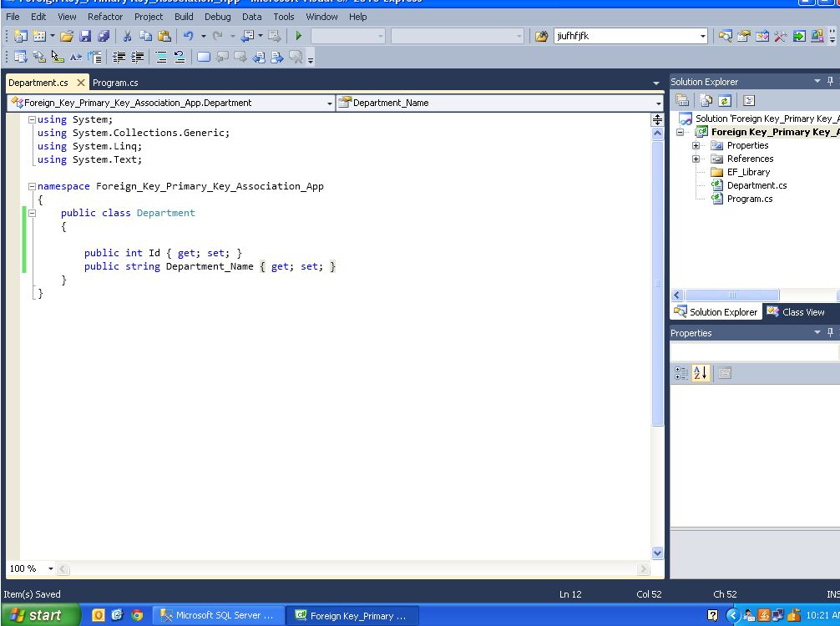Image resolution: width=840 pixels, height=626 pixels.
Task: Click the Solution Explorer Properties toolbar icon
Action: (682, 100)
